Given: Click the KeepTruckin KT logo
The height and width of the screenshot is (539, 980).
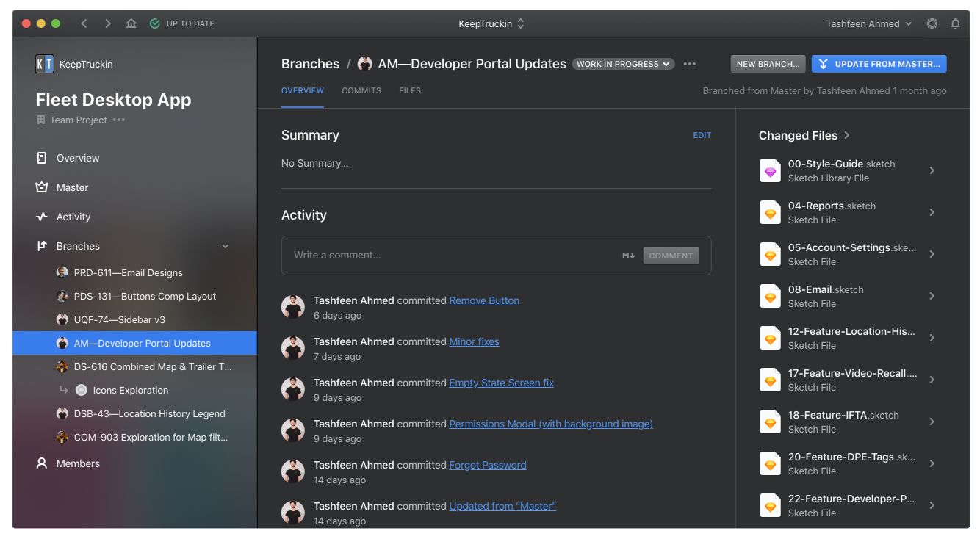Looking at the screenshot, I should point(45,64).
